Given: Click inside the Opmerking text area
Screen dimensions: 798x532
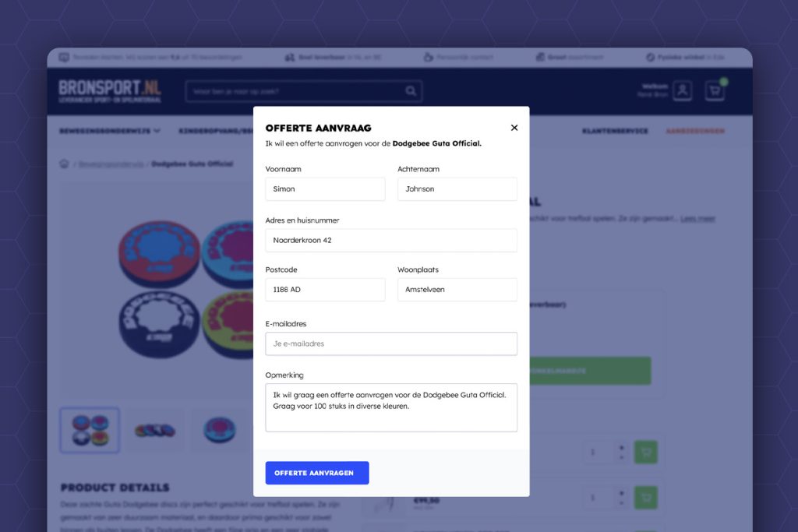Looking at the screenshot, I should tap(390, 407).
